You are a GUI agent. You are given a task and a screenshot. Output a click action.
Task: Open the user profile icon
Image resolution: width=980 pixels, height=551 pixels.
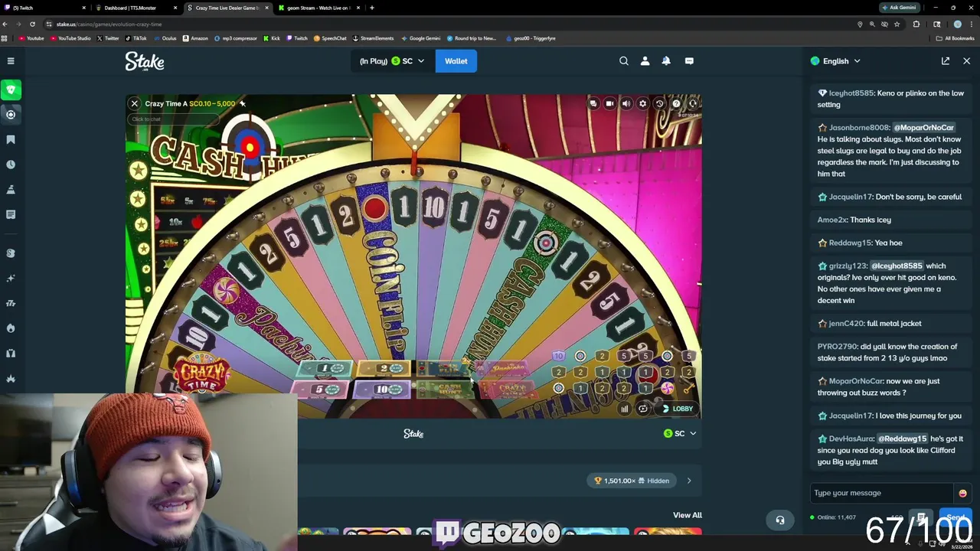(x=645, y=61)
